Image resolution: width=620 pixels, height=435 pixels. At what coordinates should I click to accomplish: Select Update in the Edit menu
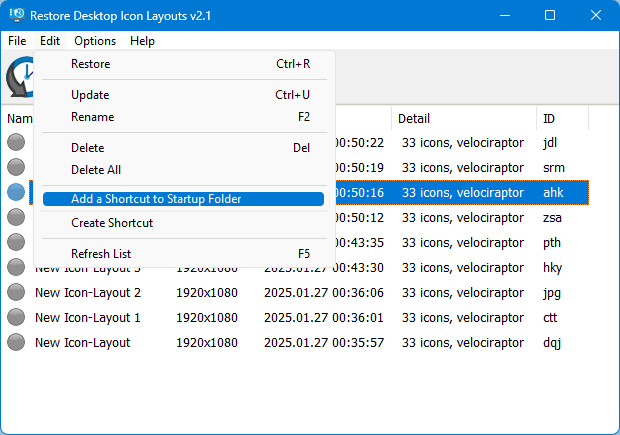pos(90,95)
